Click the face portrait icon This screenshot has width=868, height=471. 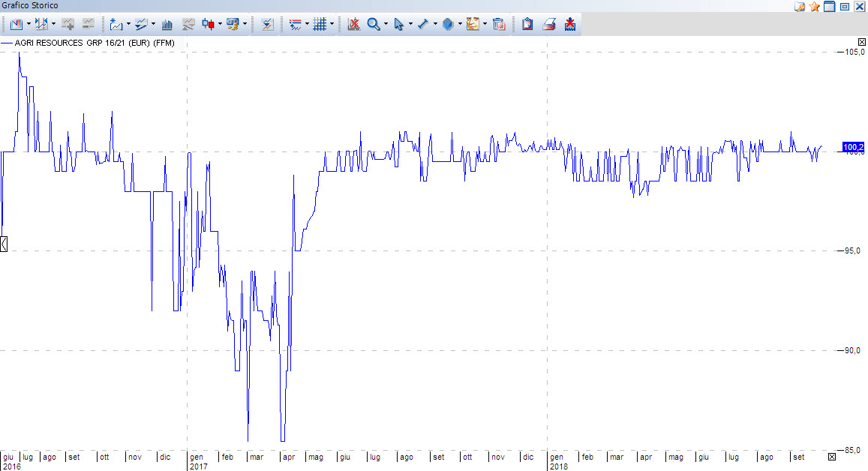pyautogui.click(x=473, y=24)
